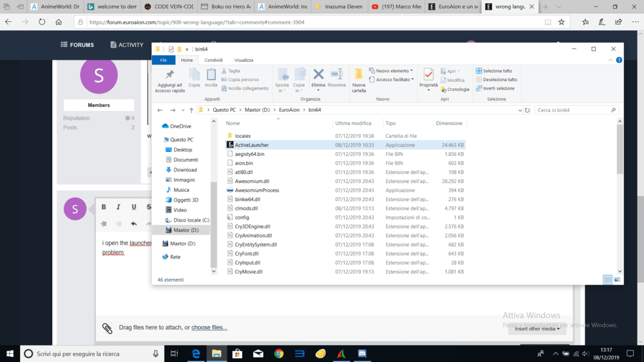Viewport: 644px width, 362px height.
Task: Click the Bold formatting button in editor
Action: [x=104, y=207]
